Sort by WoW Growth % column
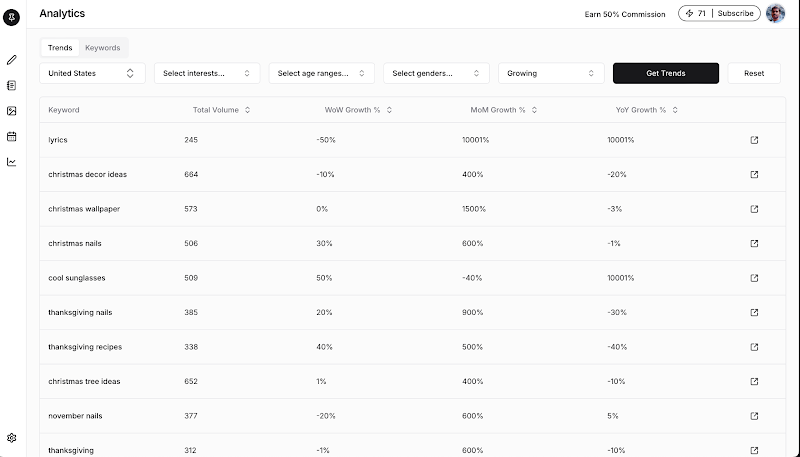 pos(358,110)
